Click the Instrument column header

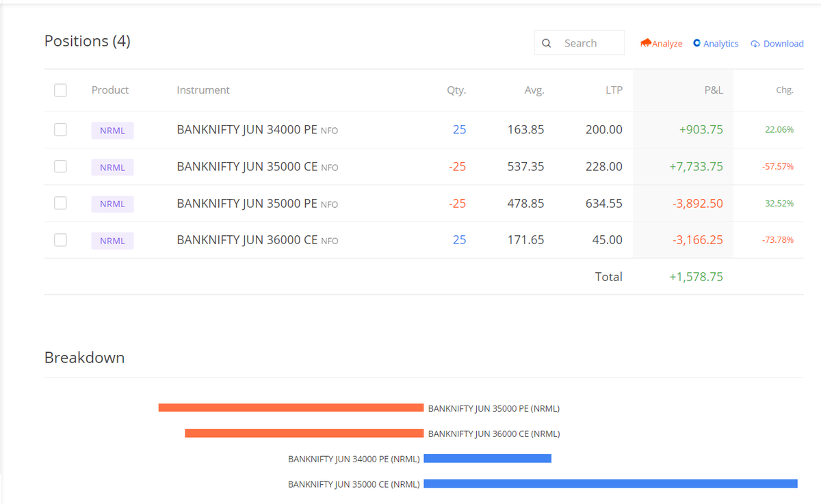pos(203,90)
